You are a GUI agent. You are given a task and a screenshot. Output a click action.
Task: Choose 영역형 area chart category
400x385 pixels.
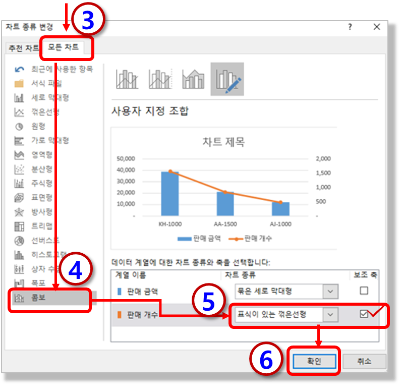[x=33, y=155]
